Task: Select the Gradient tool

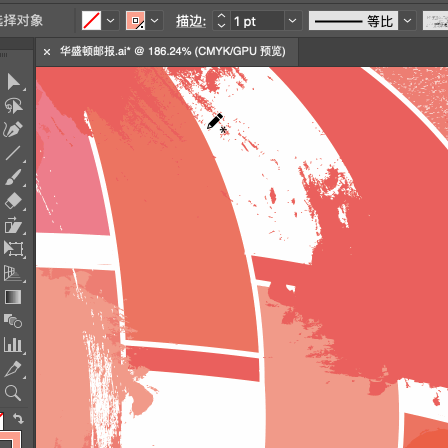Action: 13,297
